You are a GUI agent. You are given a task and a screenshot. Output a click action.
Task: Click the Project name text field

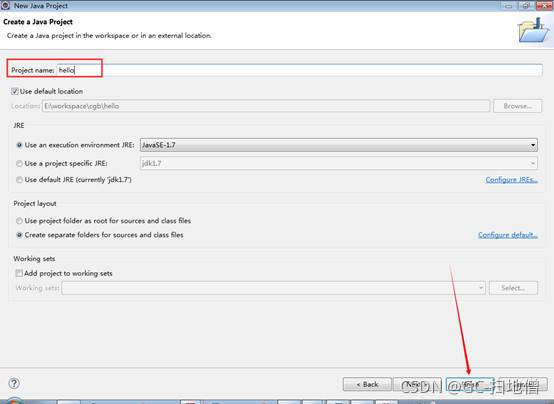300,70
